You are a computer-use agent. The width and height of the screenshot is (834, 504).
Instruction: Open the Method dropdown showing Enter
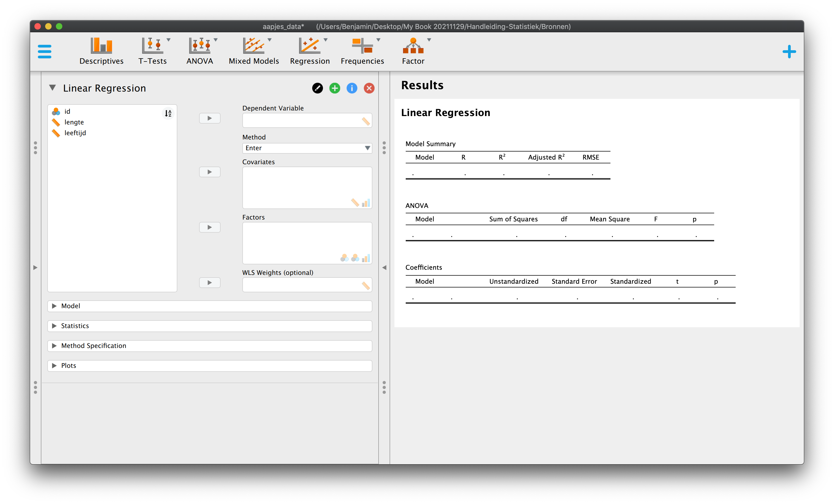click(307, 148)
